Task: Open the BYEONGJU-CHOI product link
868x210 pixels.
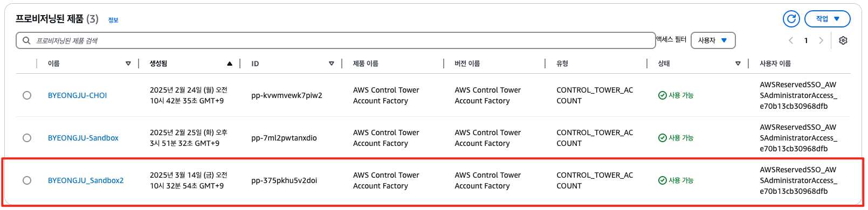Action: (77, 95)
